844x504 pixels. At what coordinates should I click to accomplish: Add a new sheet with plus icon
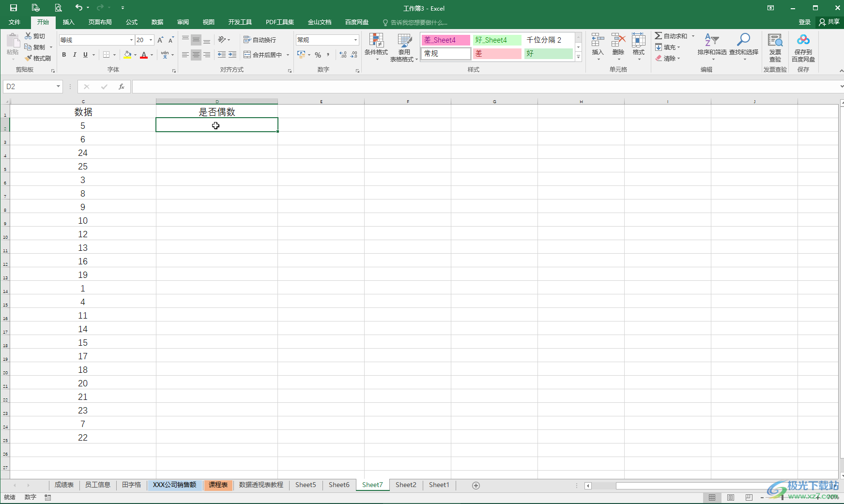(476, 486)
